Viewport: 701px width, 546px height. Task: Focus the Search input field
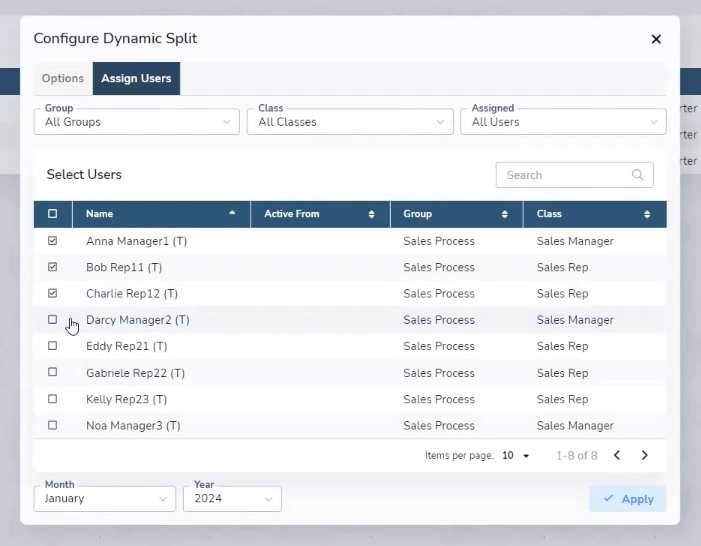pos(574,175)
